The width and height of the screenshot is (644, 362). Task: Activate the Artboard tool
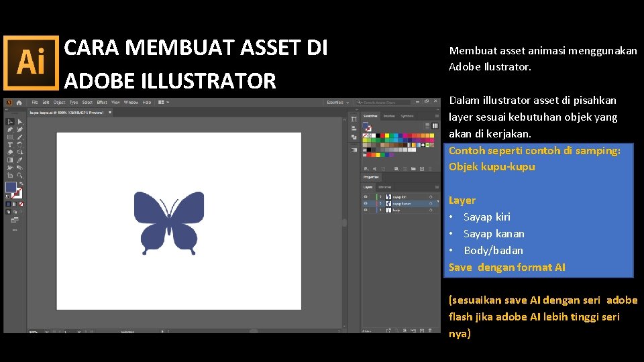tap(10, 175)
